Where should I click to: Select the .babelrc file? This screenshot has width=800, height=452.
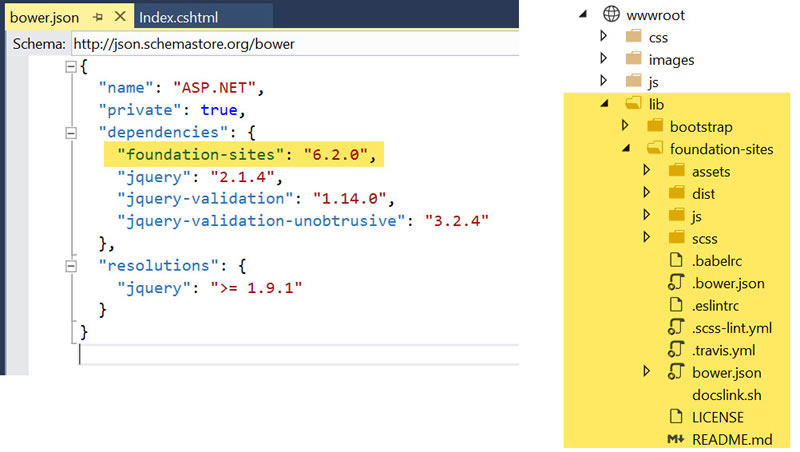pos(717,261)
